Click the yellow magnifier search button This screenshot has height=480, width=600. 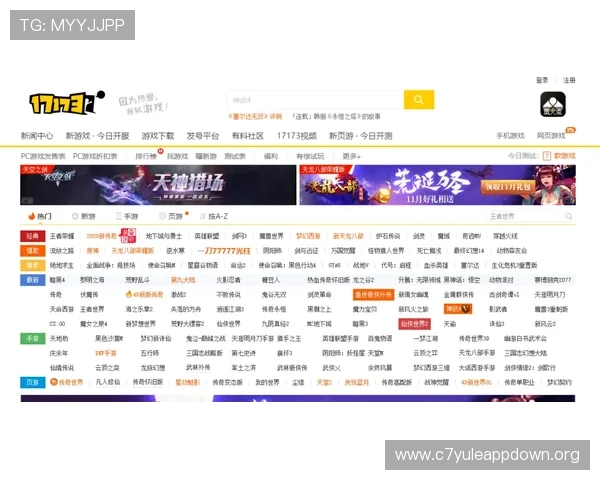(x=419, y=100)
